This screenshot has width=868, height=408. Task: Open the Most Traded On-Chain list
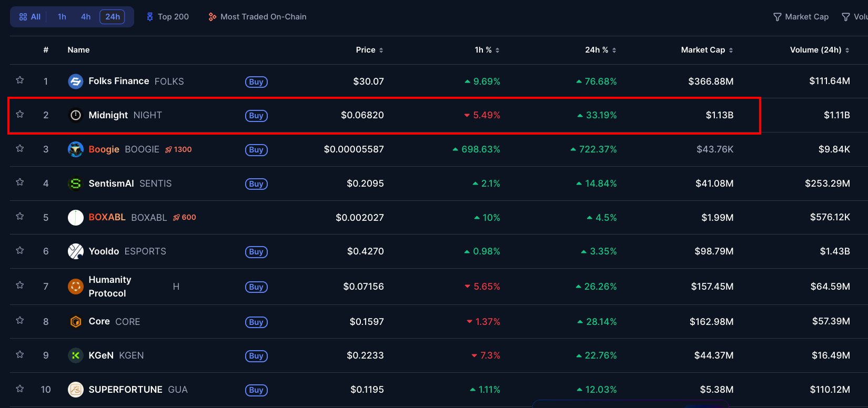coord(257,17)
